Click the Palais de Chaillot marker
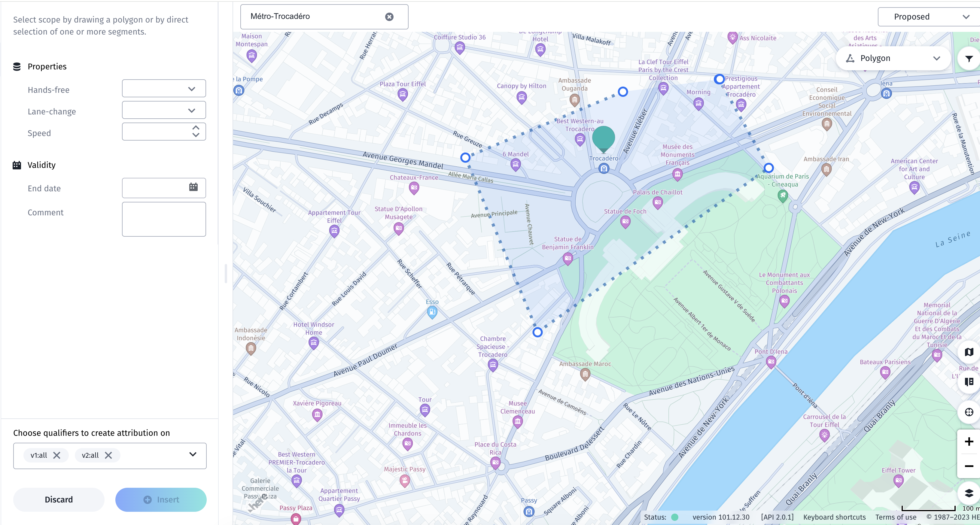This screenshot has width=980, height=525. (x=658, y=202)
